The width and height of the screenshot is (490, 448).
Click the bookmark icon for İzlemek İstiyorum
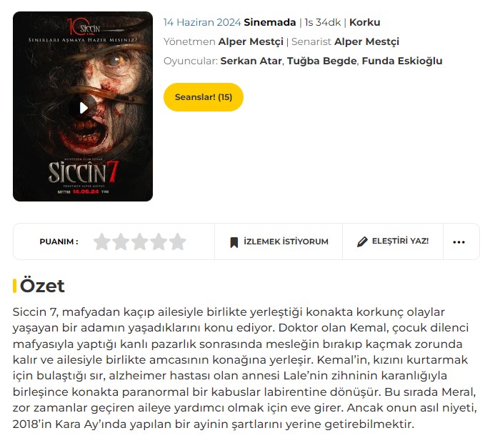pyautogui.click(x=234, y=242)
